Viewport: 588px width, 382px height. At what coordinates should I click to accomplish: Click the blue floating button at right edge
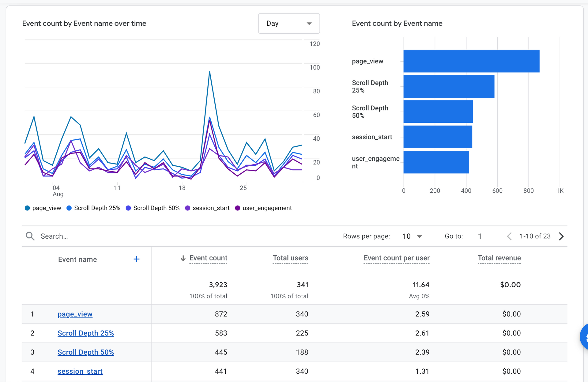coord(584,337)
